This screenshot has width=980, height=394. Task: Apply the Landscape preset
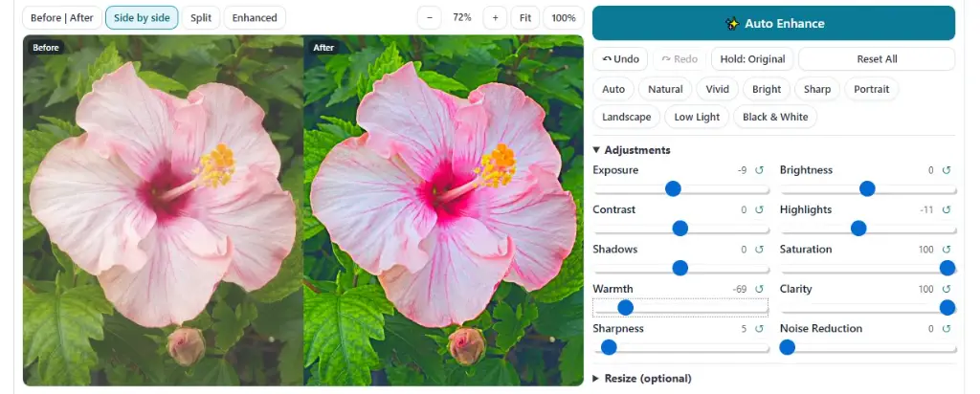click(626, 117)
